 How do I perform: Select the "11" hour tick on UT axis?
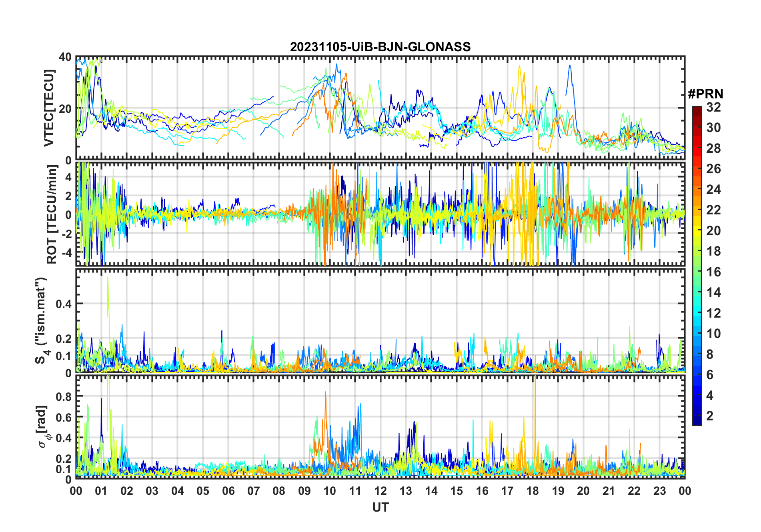[x=355, y=491]
